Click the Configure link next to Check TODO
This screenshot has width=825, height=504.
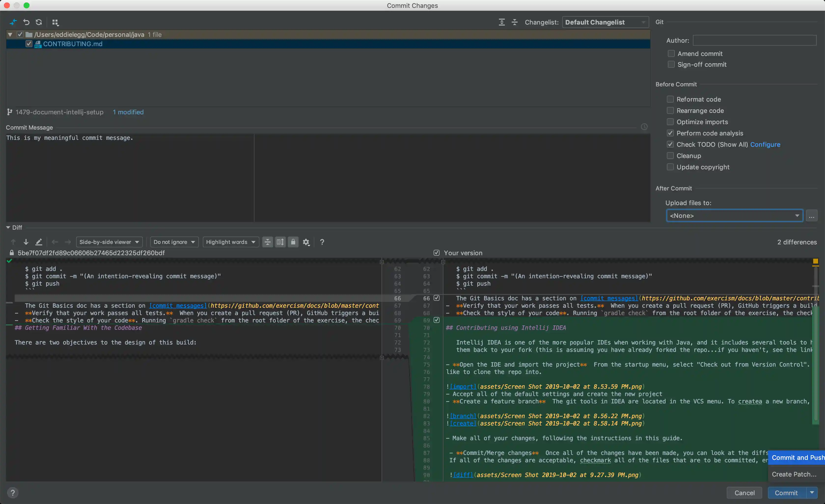tap(765, 145)
